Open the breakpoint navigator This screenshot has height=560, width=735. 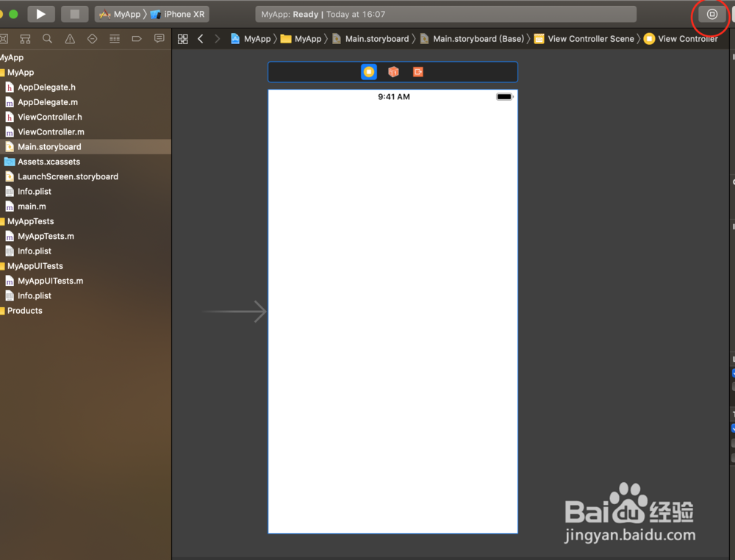point(137,39)
